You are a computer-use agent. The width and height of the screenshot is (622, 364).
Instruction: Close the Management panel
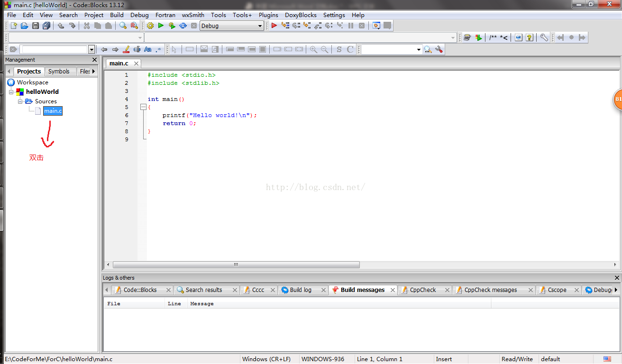(x=94, y=60)
